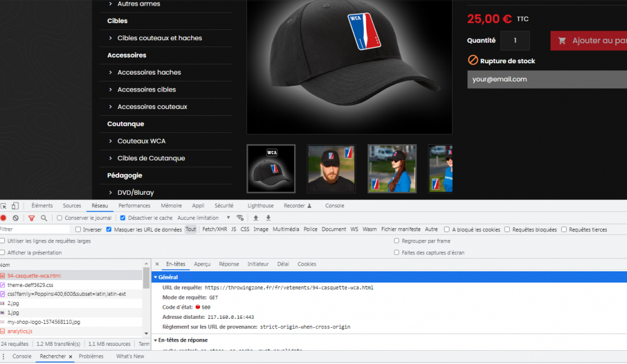Enable A bloqué les cookies filter
The height and width of the screenshot is (364, 627).
(x=446, y=230)
